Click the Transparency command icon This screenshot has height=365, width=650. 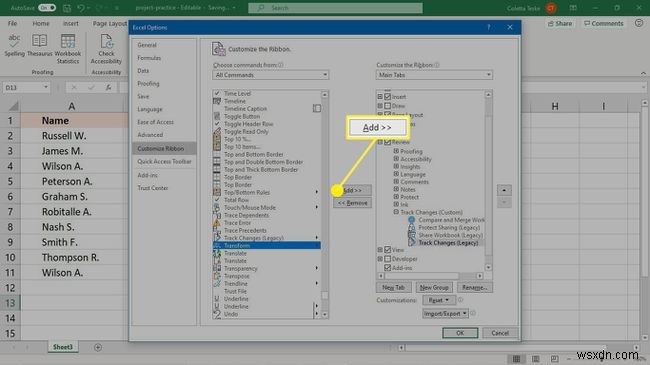click(x=217, y=268)
